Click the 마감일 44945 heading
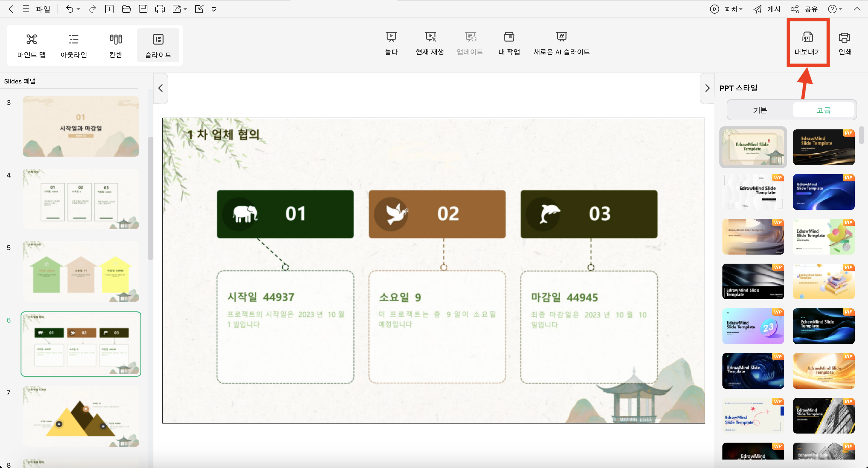The width and height of the screenshot is (868, 468). (x=564, y=297)
